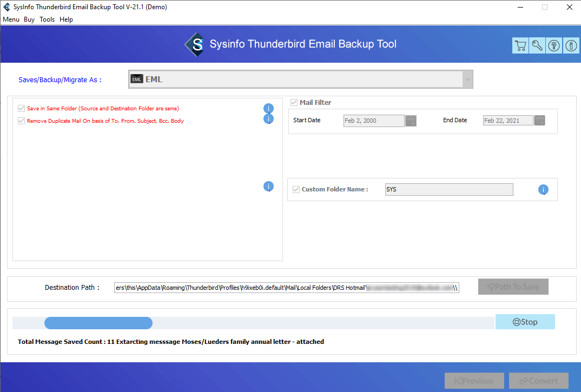Click the third info icon in left panel
Screen dimensions: 581x392
pyautogui.click(x=268, y=187)
